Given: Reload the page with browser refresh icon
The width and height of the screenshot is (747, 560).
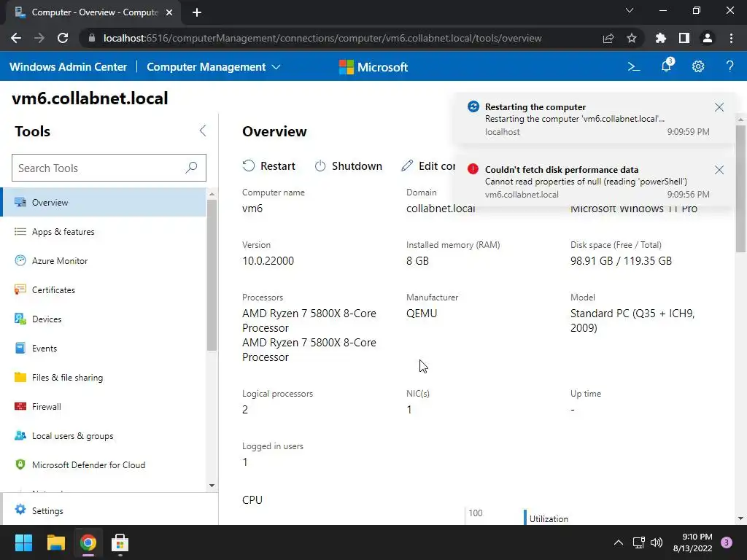Looking at the screenshot, I should point(63,38).
